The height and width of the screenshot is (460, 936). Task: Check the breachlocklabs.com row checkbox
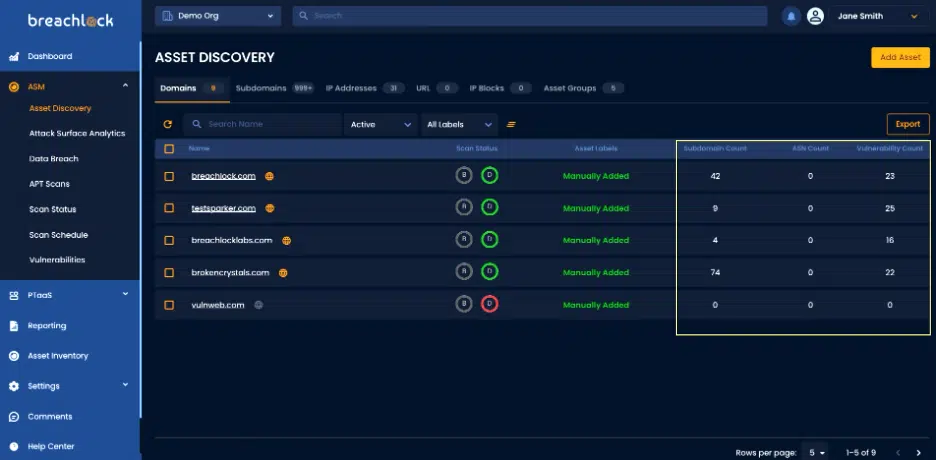click(169, 240)
